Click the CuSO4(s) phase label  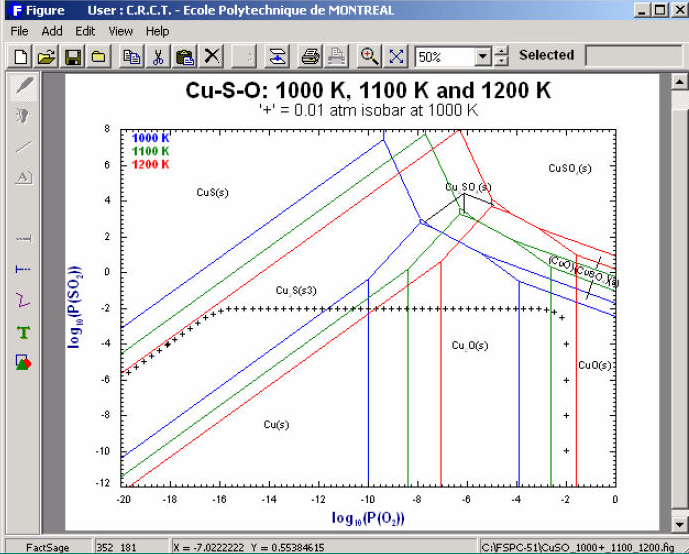(x=570, y=168)
